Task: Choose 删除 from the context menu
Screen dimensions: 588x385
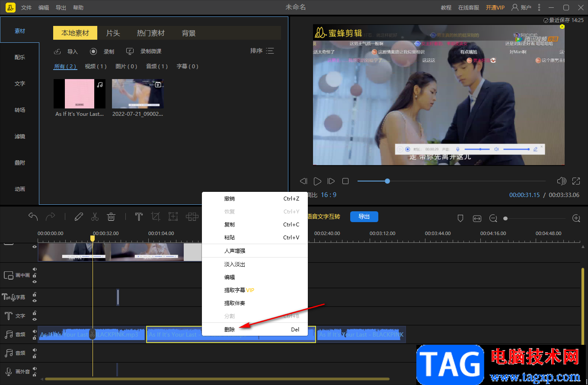Action: click(230, 329)
